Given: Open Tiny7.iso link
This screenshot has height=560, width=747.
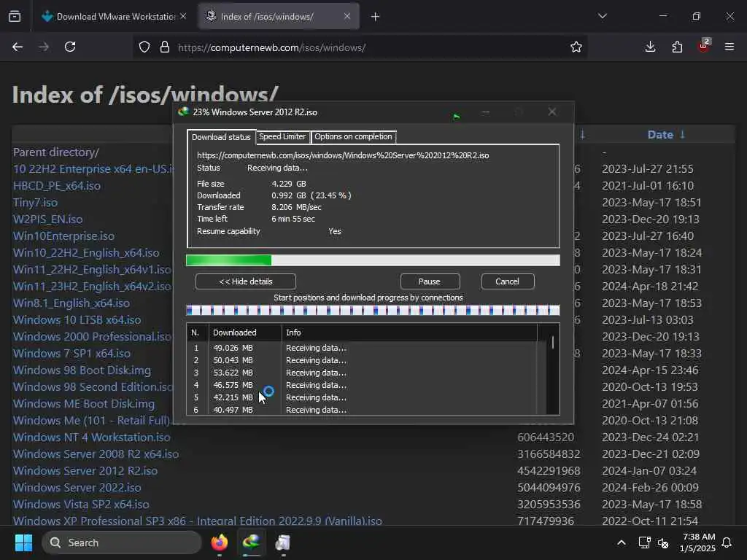Looking at the screenshot, I should click(x=35, y=203).
